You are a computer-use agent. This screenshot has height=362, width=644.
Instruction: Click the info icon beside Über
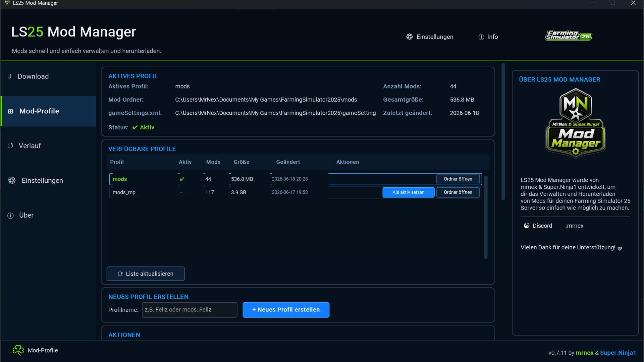(10, 216)
